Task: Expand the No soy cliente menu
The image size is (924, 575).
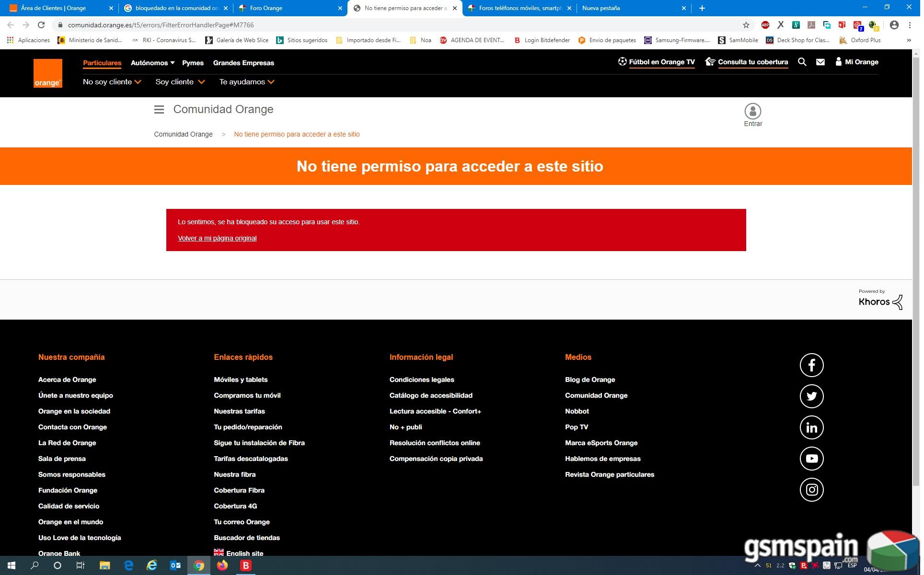Action: click(x=112, y=82)
